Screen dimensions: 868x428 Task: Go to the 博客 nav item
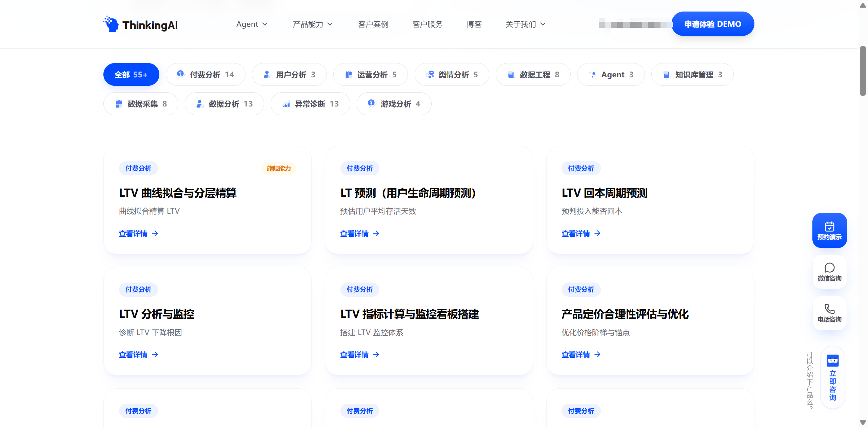474,24
